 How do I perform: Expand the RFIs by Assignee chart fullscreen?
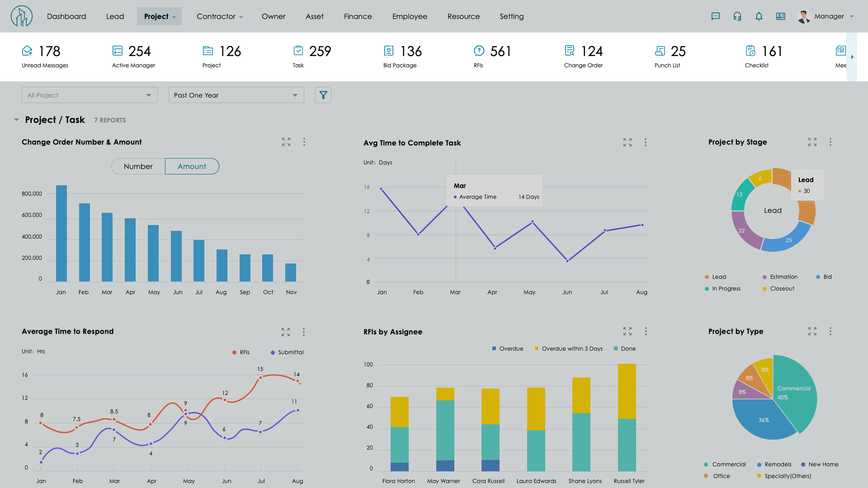[627, 332]
